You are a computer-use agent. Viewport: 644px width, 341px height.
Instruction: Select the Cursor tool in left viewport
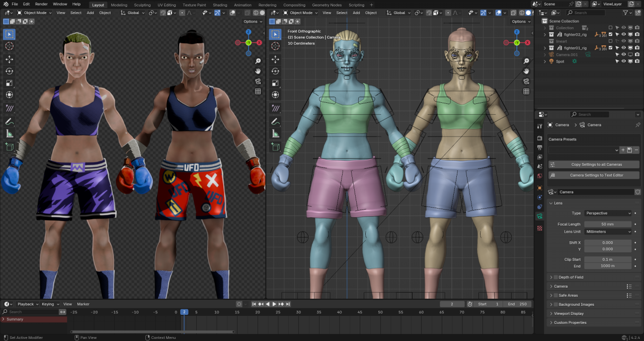[x=9, y=46]
